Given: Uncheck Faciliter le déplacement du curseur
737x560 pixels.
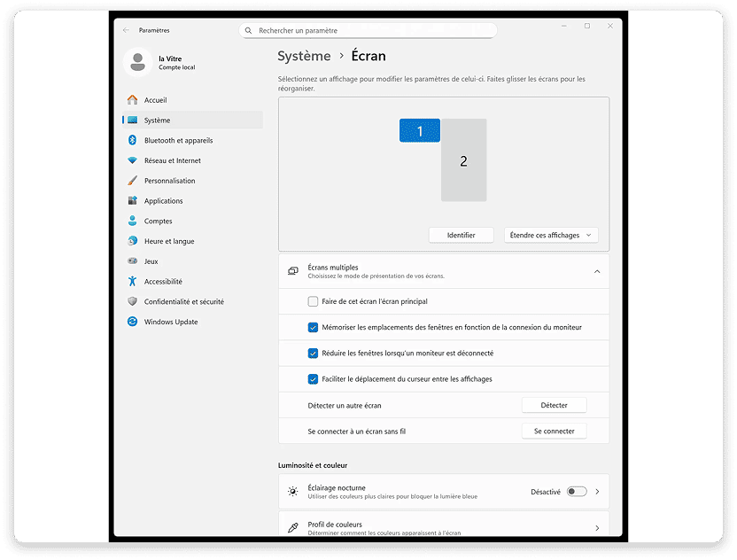Looking at the screenshot, I should tap(313, 379).
